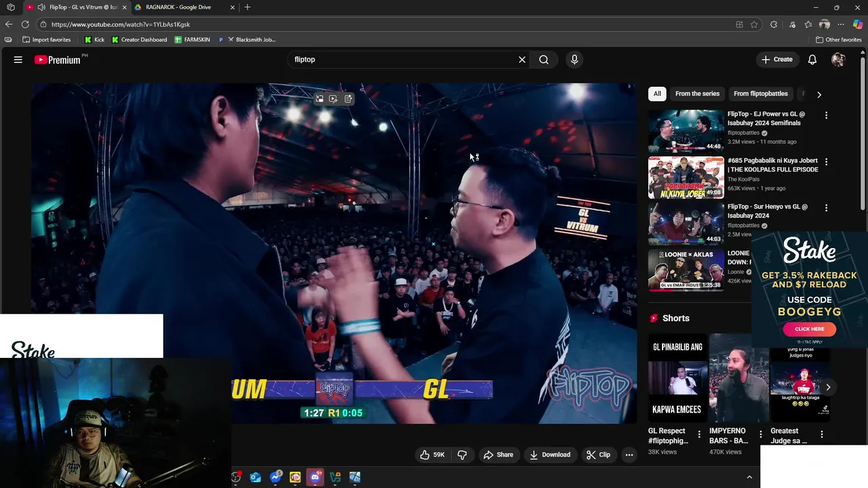Image resolution: width=868 pixels, height=488 pixels.
Task: Open the Copilot sidebar icon
Action: [x=858, y=24]
